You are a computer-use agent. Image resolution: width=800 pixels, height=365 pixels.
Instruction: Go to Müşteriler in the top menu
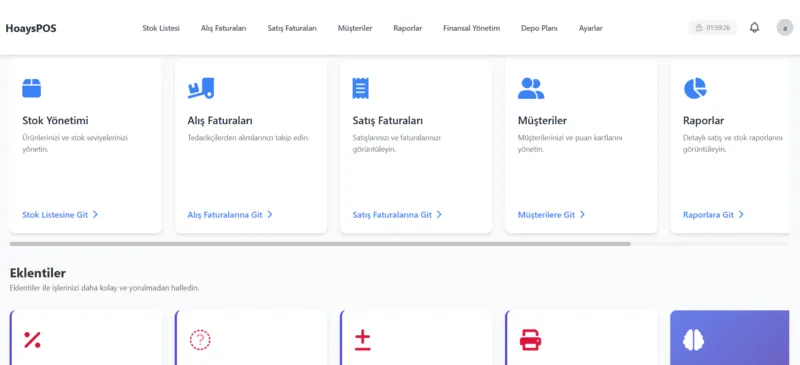(355, 28)
